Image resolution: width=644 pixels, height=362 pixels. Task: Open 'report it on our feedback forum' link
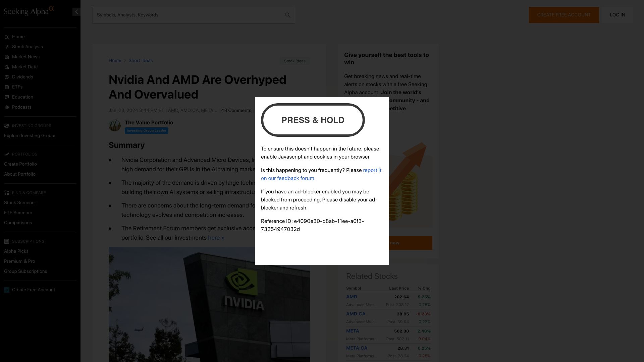[321, 174]
